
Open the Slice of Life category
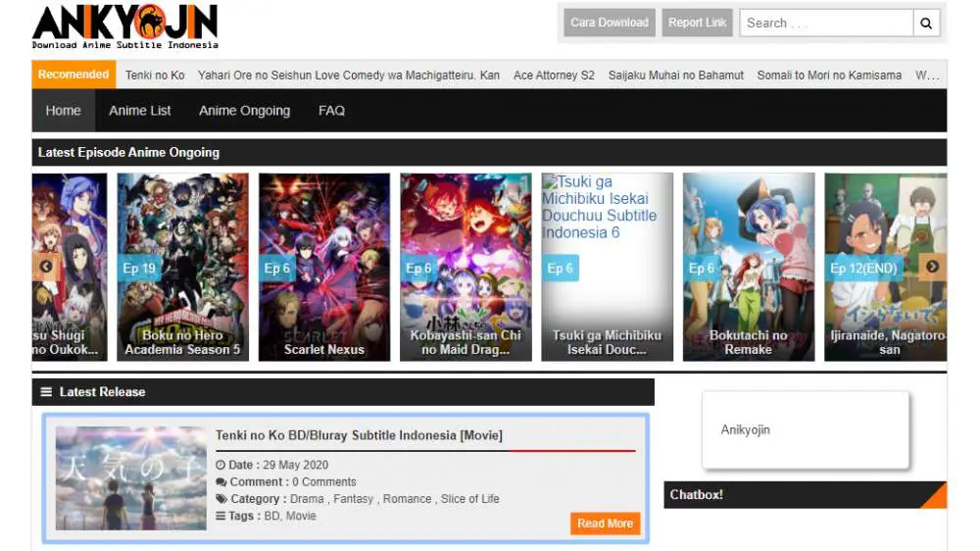[470, 499]
